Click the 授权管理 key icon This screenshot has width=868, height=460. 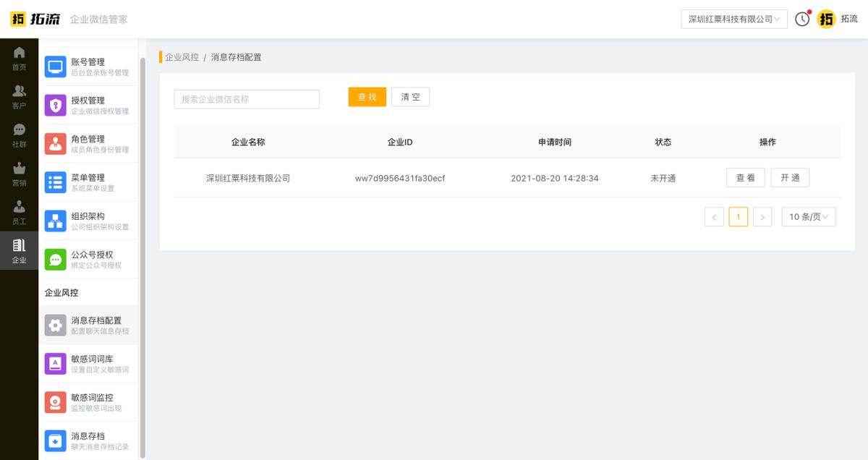tap(55, 105)
